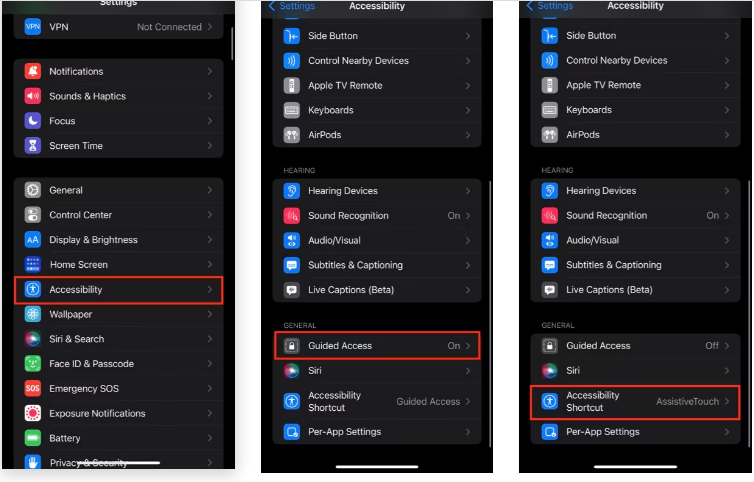The height and width of the screenshot is (482, 754).
Task: Tap Control Nearby Devices icon in middle screen
Action: click(x=291, y=61)
